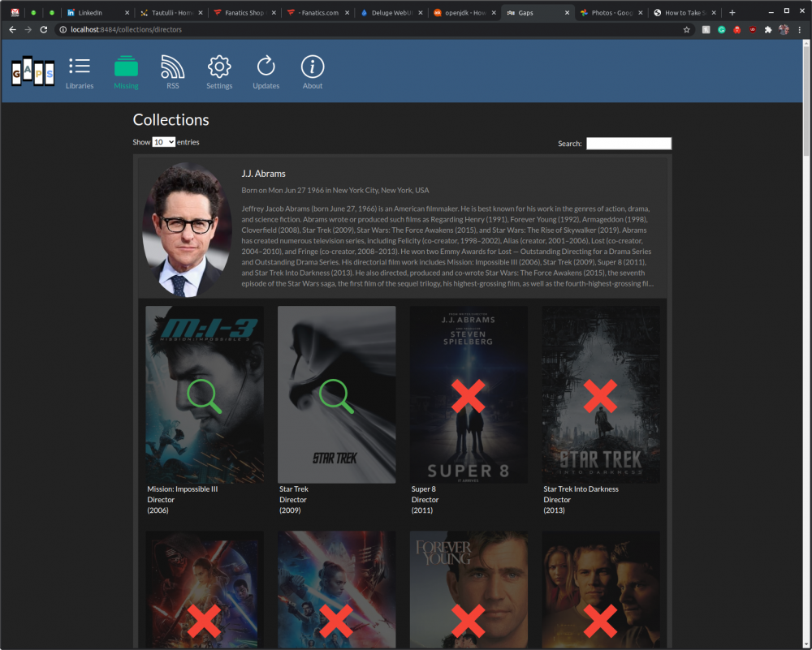This screenshot has height=650, width=812.
Task: Click the Super 8 title text
Action: coord(423,489)
